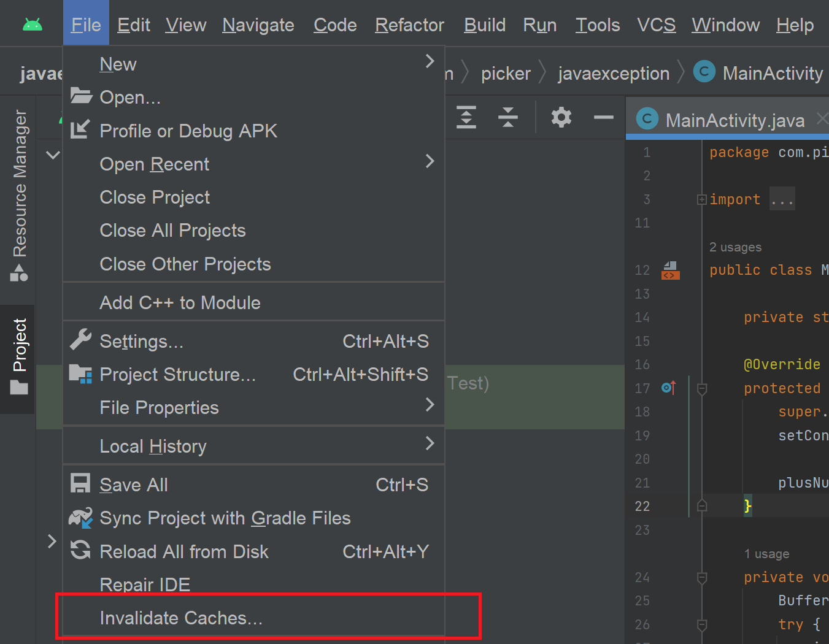This screenshot has width=829, height=644.
Task: Expand the Local History submenu arrow
Action: 430,443
